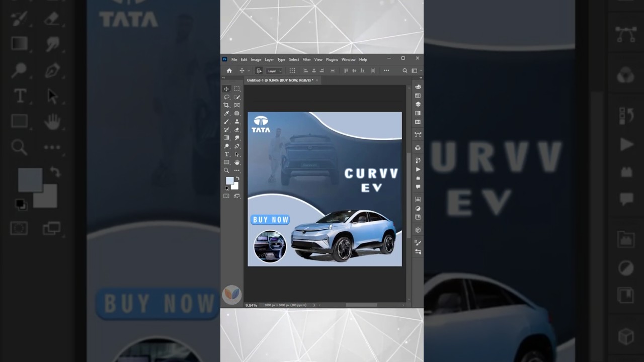Open the Actions play icon in dock
644x362 pixels.
coord(418,169)
